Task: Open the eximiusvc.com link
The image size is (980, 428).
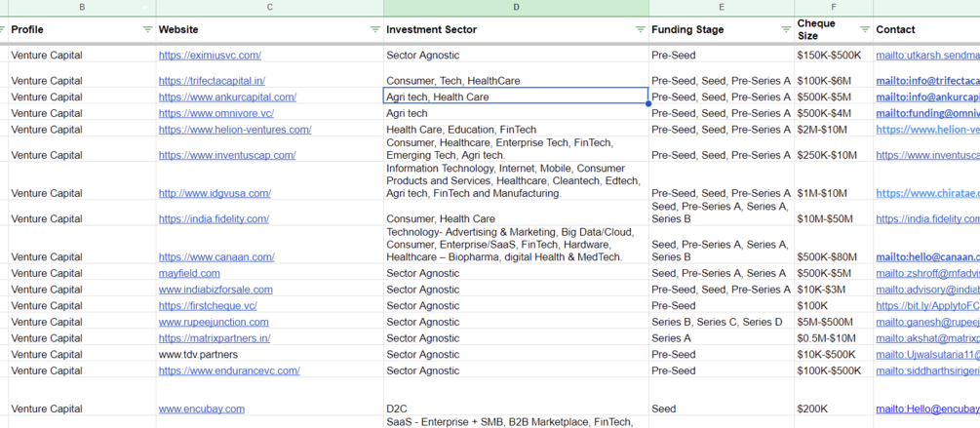Action: [210, 56]
